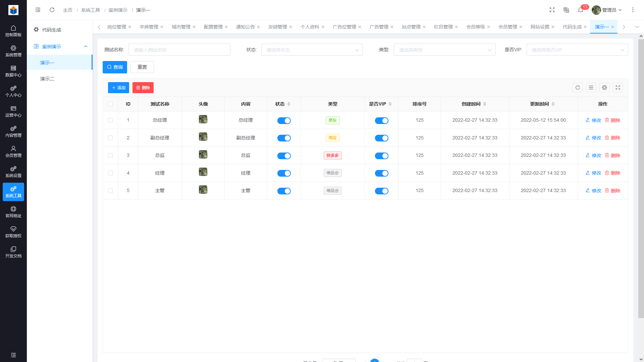This screenshot has height=362, width=644.
Task: Switch to the 会员等级 tab
Action: [476, 27]
